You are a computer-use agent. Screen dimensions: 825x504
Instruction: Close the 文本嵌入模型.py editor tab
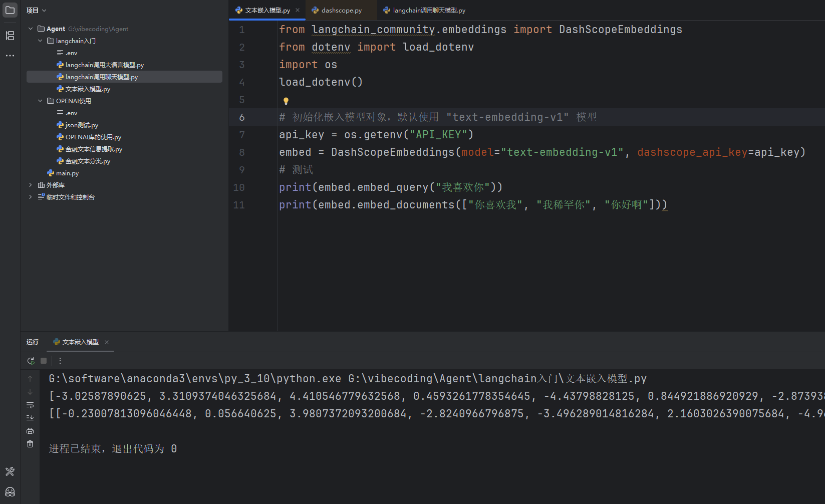[298, 10]
